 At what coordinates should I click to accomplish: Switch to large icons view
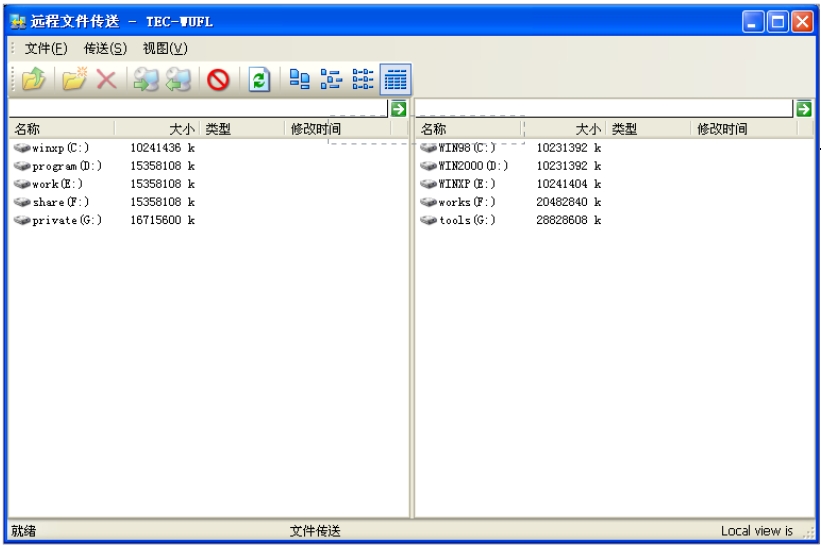(299, 80)
